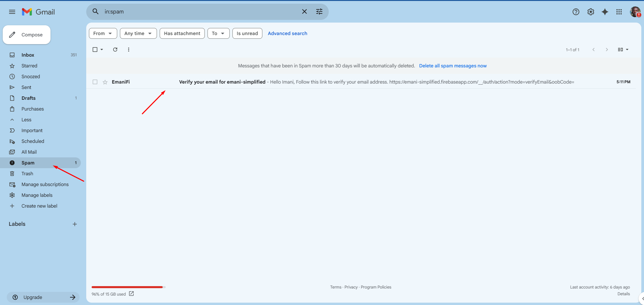Screen dimensions: 644x305
Task: Click the Refresh icon
Action: click(115, 50)
